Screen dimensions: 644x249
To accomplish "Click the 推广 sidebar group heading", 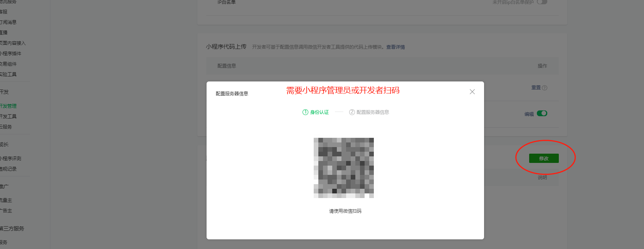I will pyautogui.click(x=4, y=186).
